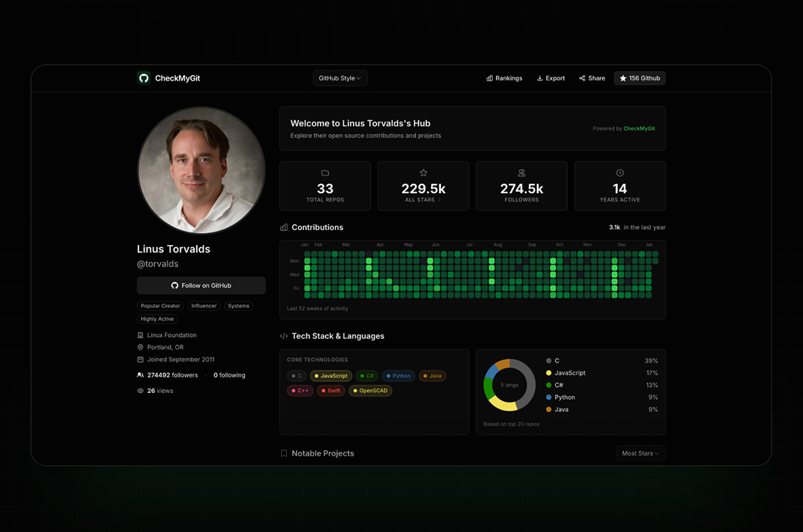803x532 pixels.
Task: Click the Export download icon
Action: [540, 79]
